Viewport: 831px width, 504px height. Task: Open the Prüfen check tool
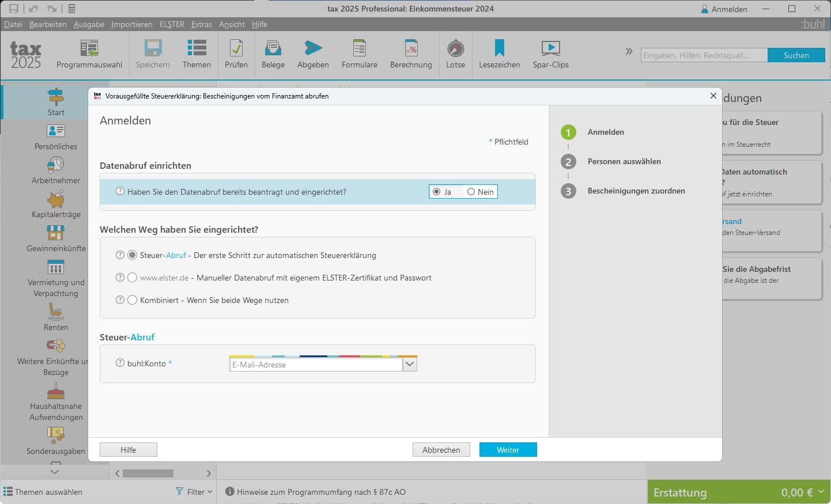(x=236, y=54)
